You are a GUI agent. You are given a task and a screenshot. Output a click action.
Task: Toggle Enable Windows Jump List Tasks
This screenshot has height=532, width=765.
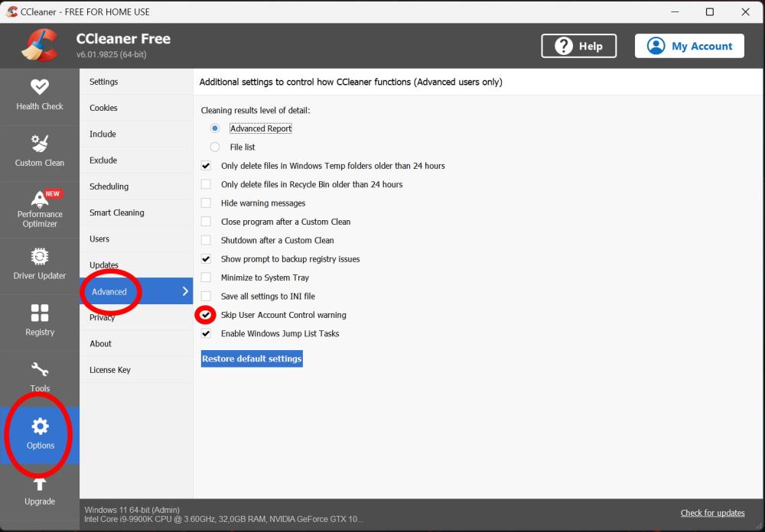pyautogui.click(x=206, y=333)
